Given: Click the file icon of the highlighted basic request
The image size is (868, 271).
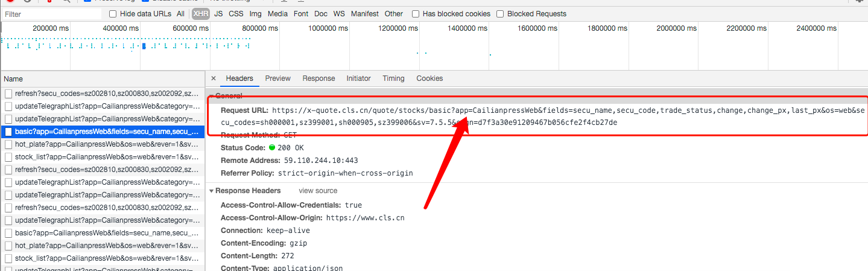Looking at the screenshot, I should (x=8, y=131).
